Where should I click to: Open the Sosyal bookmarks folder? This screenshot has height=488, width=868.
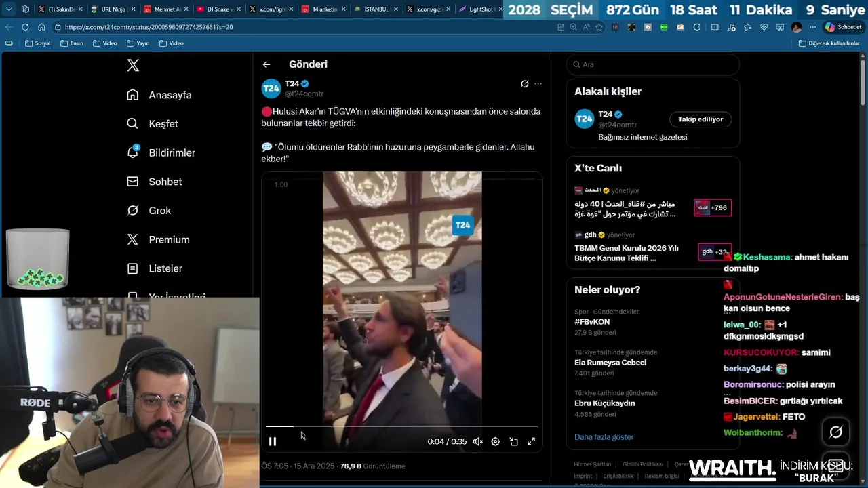click(38, 43)
